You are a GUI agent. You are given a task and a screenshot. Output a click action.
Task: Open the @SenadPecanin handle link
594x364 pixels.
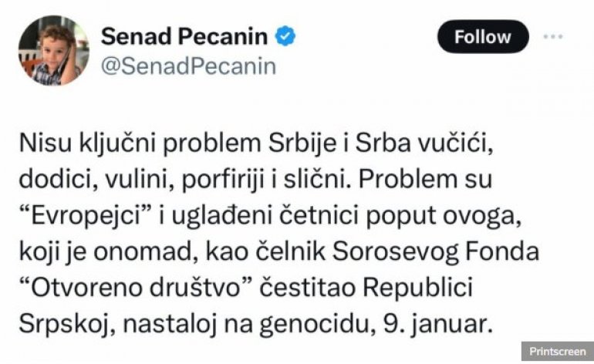(188, 66)
